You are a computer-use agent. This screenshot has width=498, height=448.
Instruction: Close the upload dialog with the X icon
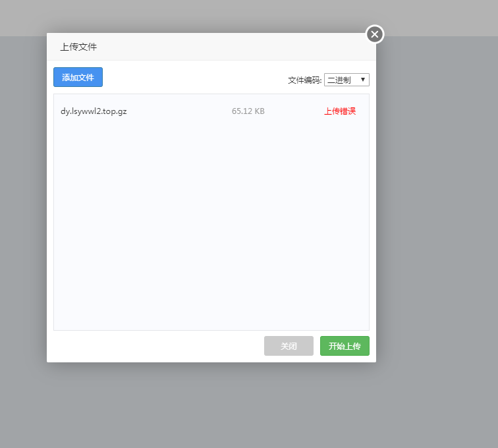point(375,34)
